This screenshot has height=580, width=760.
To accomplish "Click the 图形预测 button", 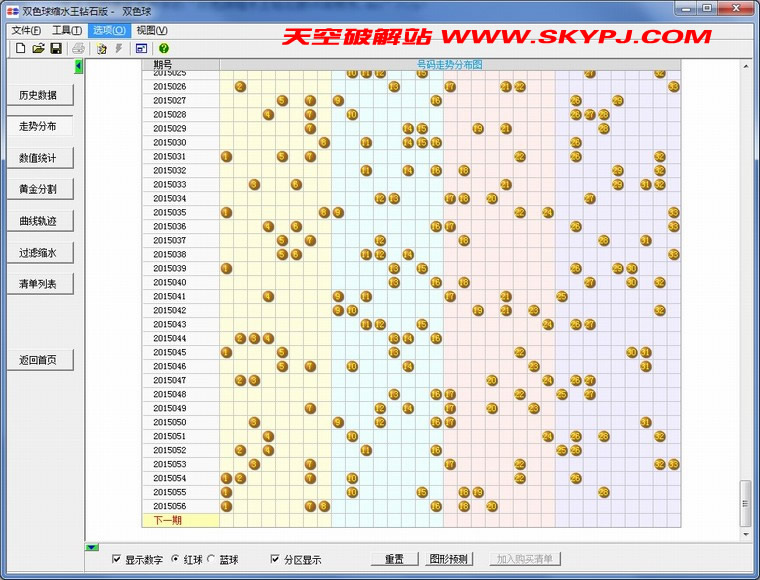I will [449, 559].
